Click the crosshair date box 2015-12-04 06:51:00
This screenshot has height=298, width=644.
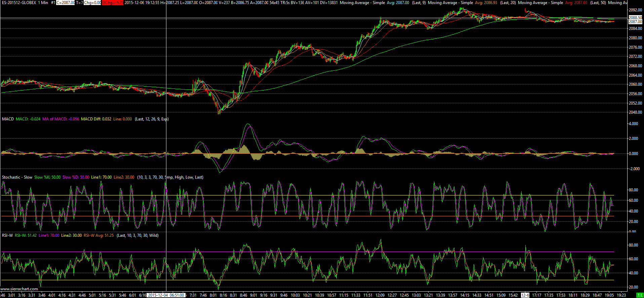pos(166,295)
